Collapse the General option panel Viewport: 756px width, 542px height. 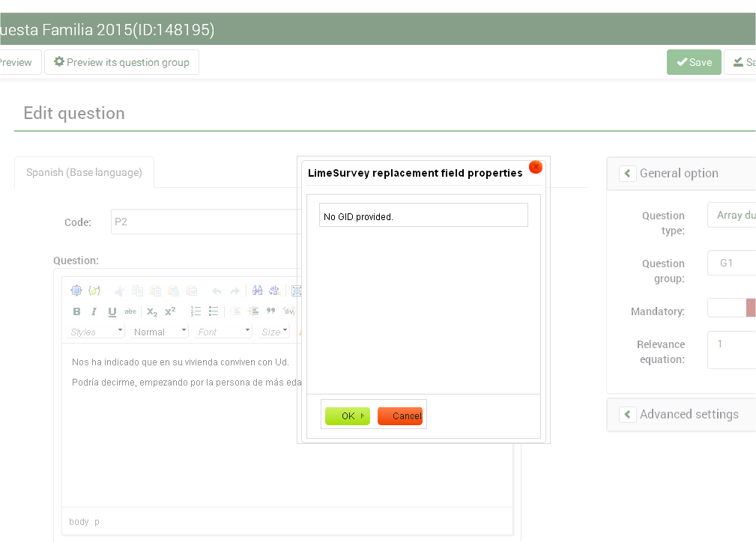point(628,174)
